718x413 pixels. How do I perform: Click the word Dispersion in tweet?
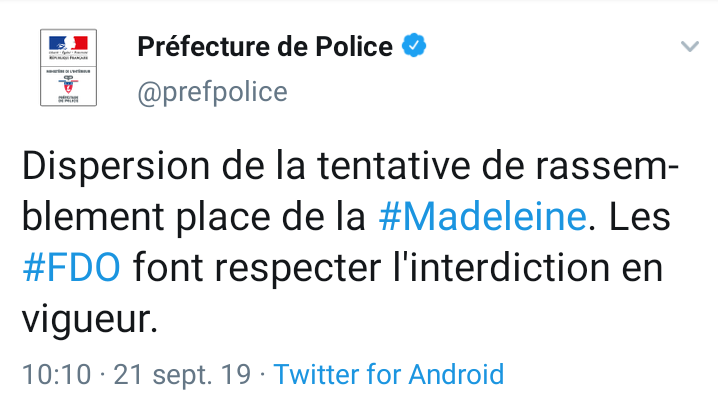click(x=116, y=167)
